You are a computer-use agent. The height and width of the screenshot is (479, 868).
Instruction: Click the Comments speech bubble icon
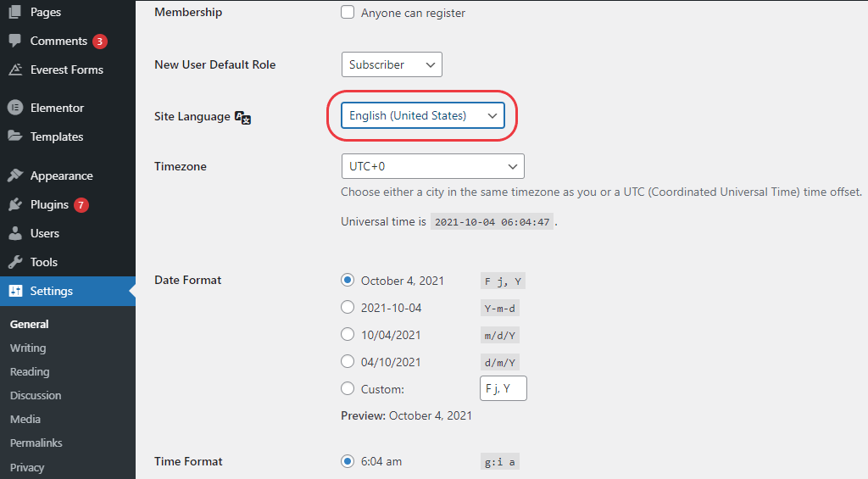point(15,41)
